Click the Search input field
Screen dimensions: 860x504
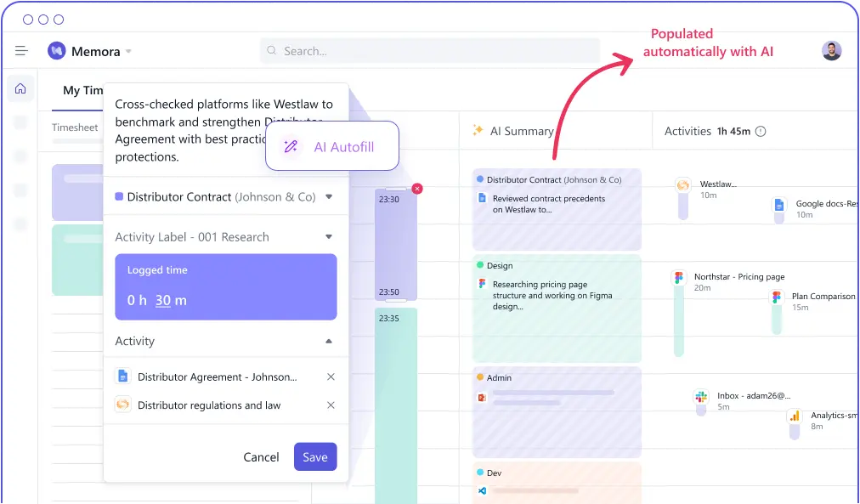(429, 51)
